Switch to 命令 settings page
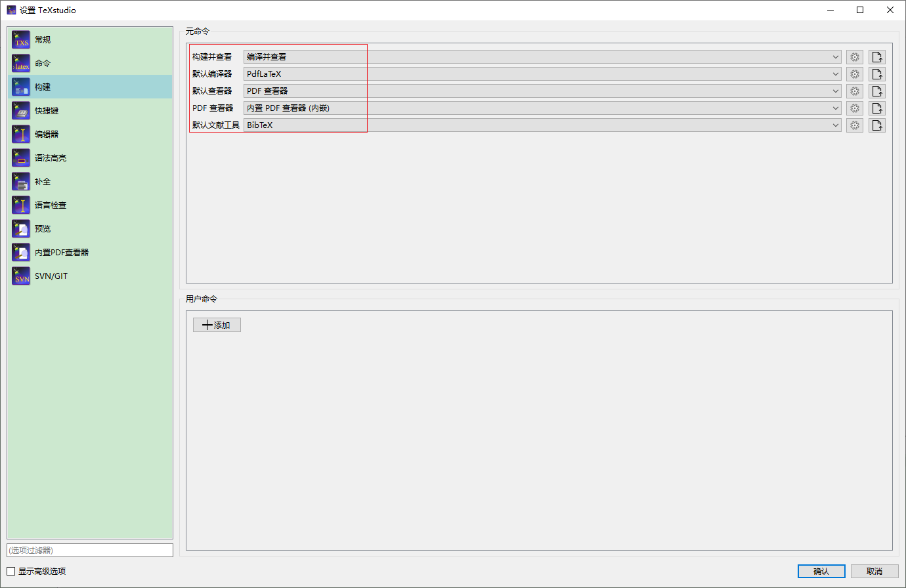Image resolution: width=906 pixels, height=588 pixels. (90, 64)
